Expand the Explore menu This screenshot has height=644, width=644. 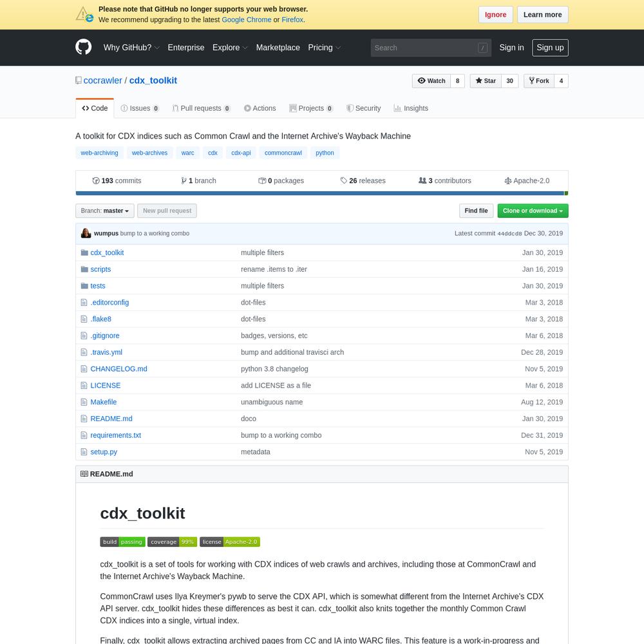pos(230,48)
